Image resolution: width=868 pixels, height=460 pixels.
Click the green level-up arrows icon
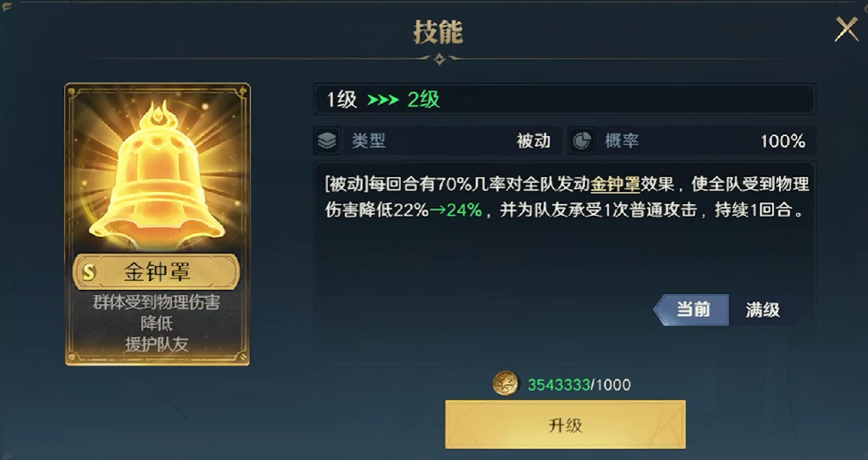click(x=383, y=100)
